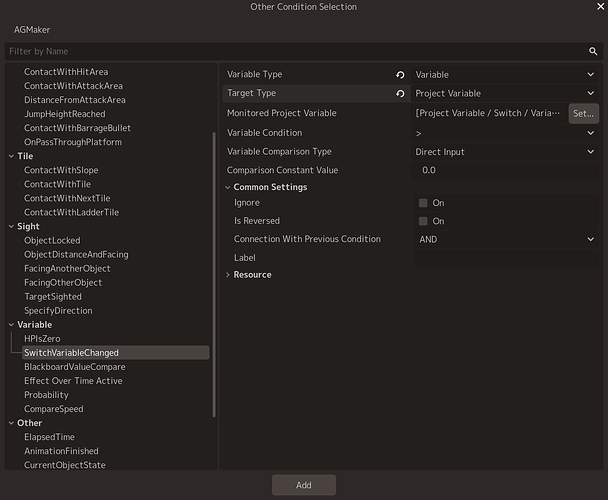This screenshot has height=500, width=608.
Task: Open the Variable Comparison Type dropdown
Action: click(504, 152)
